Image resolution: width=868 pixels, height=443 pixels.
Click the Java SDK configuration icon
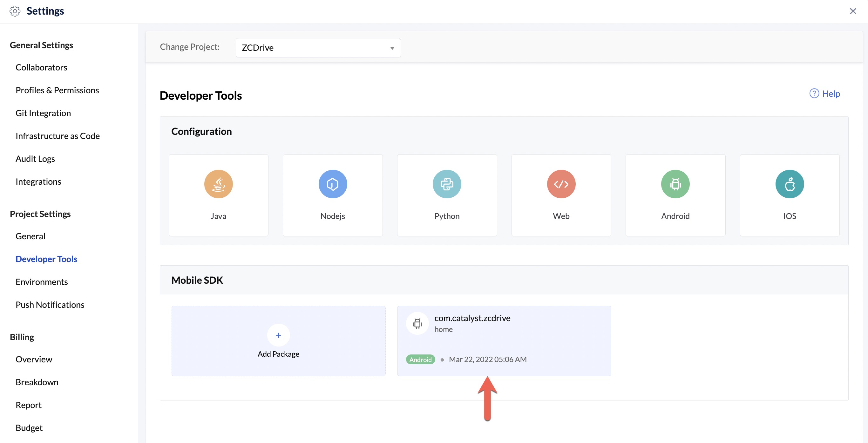point(218,184)
